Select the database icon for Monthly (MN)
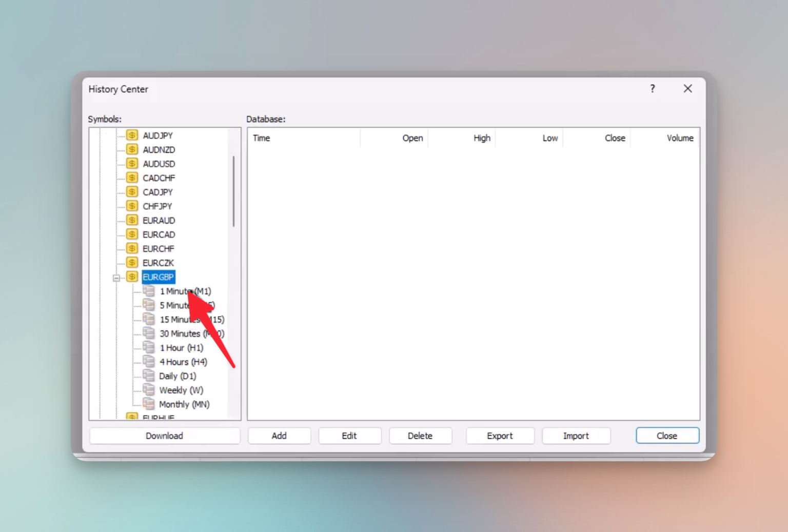This screenshot has height=532, width=788. pos(149,404)
